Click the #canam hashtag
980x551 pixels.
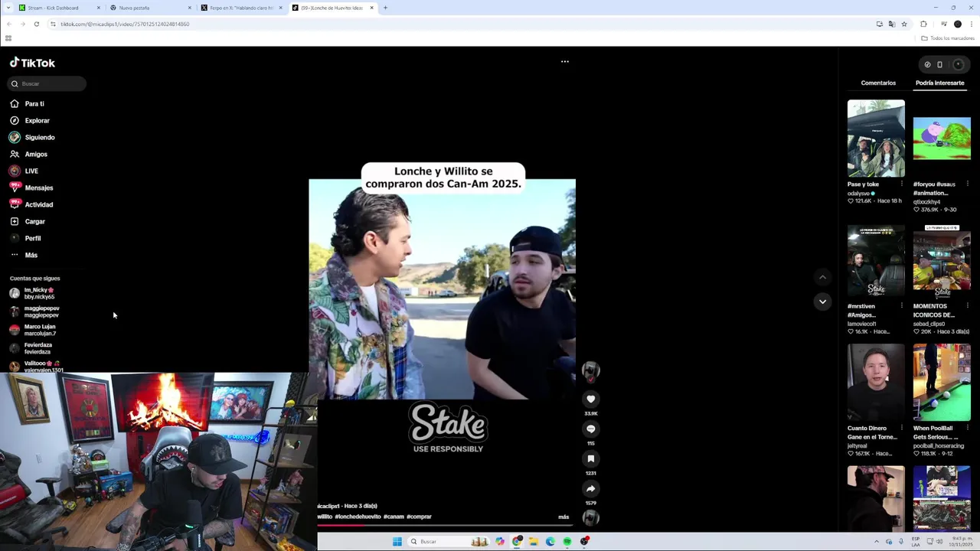[394, 517]
